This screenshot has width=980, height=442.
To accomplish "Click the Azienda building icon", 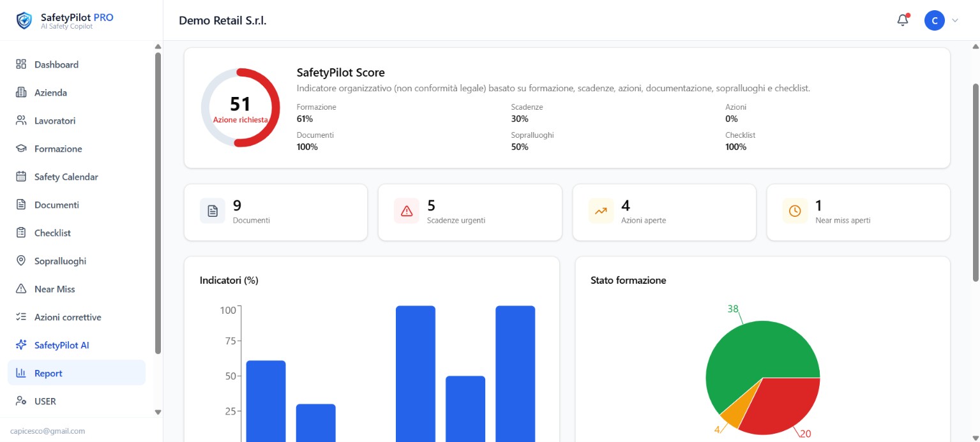I will coord(21,92).
